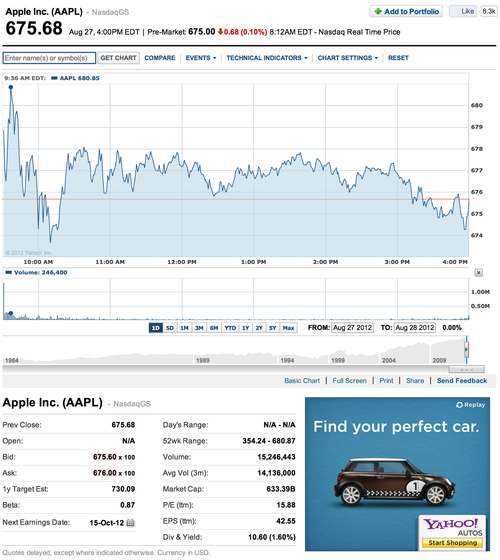Open the Basic Chart link
500x560 pixels.
pos(302,381)
